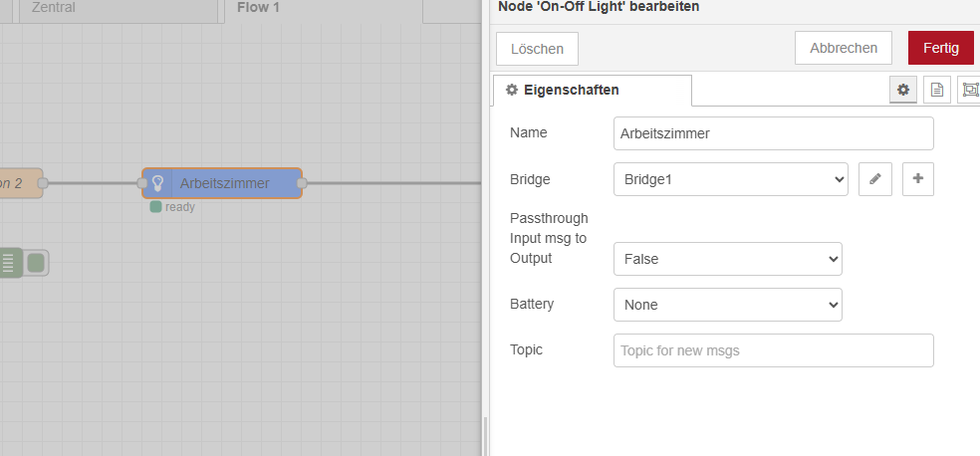980x456 pixels.
Task: Open the Eigenschaften tab
Action: (x=593, y=90)
